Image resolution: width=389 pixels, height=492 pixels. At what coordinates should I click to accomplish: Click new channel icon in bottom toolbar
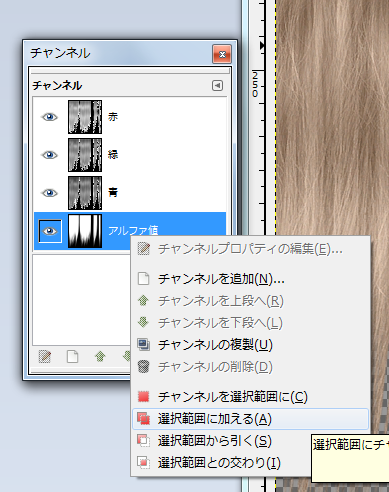click(x=72, y=357)
